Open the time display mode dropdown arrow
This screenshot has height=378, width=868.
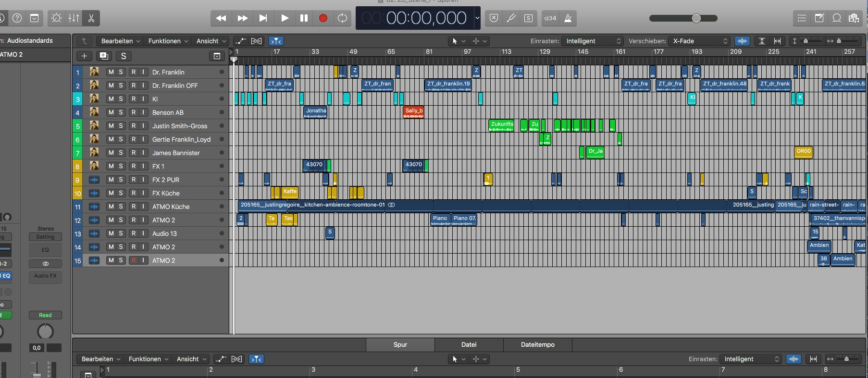pyautogui.click(x=477, y=18)
